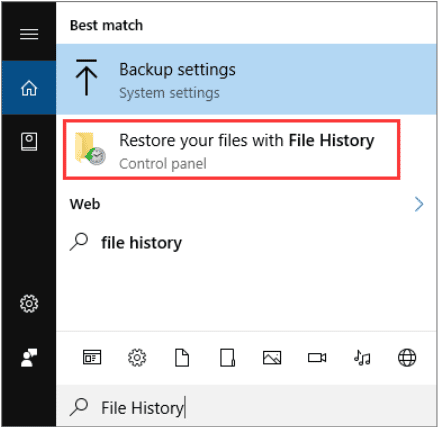
Task: Open the hamburger menu in the sidebar
Action: pyautogui.click(x=29, y=34)
